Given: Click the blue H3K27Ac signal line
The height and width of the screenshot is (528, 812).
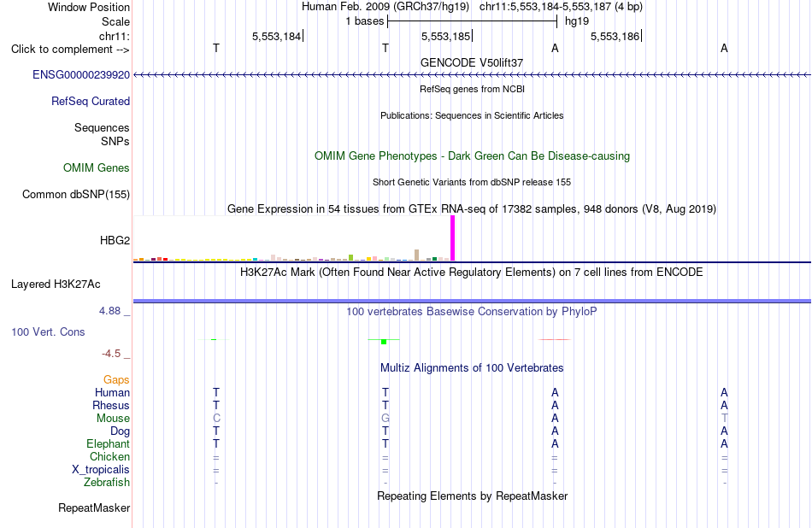Looking at the screenshot, I should tap(472, 302).
